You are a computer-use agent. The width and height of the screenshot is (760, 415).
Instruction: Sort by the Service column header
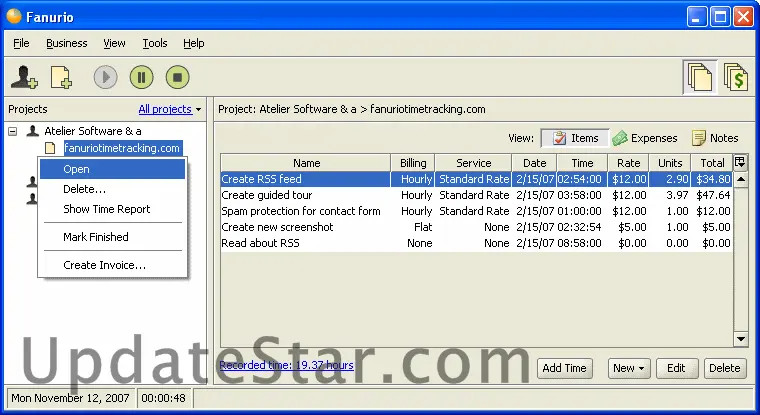pyautogui.click(x=474, y=163)
